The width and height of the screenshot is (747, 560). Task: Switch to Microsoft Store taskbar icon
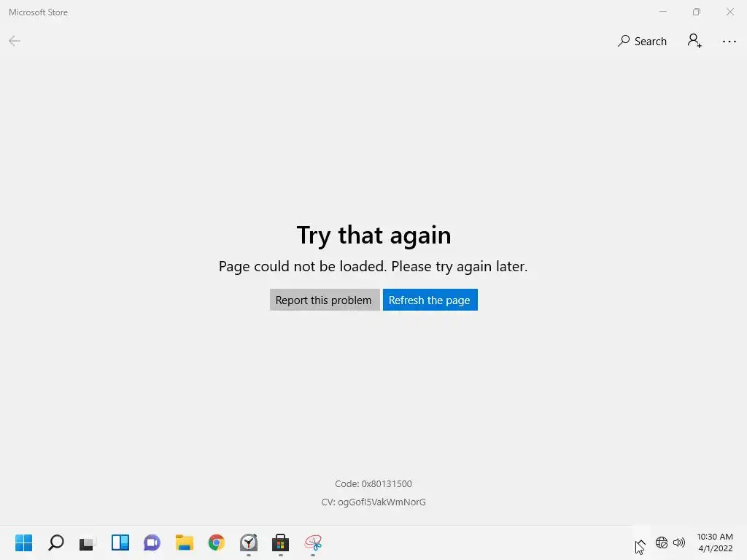pos(281,542)
